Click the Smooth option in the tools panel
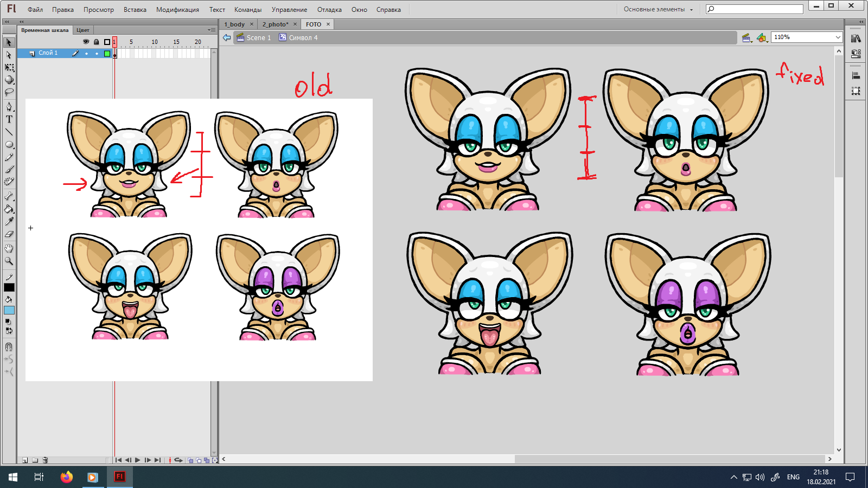The height and width of the screenshot is (488, 868). pyautogui.click(x=9, y=359)
